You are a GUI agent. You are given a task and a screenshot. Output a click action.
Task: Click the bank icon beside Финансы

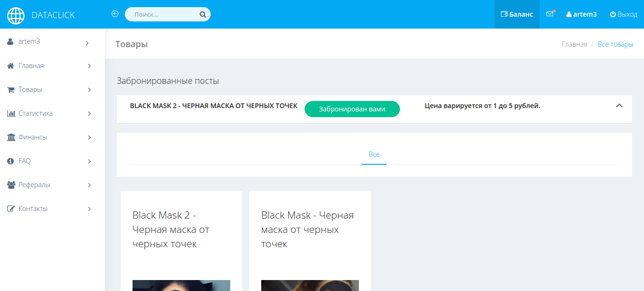pyautogui.click(x=11, y=137)
